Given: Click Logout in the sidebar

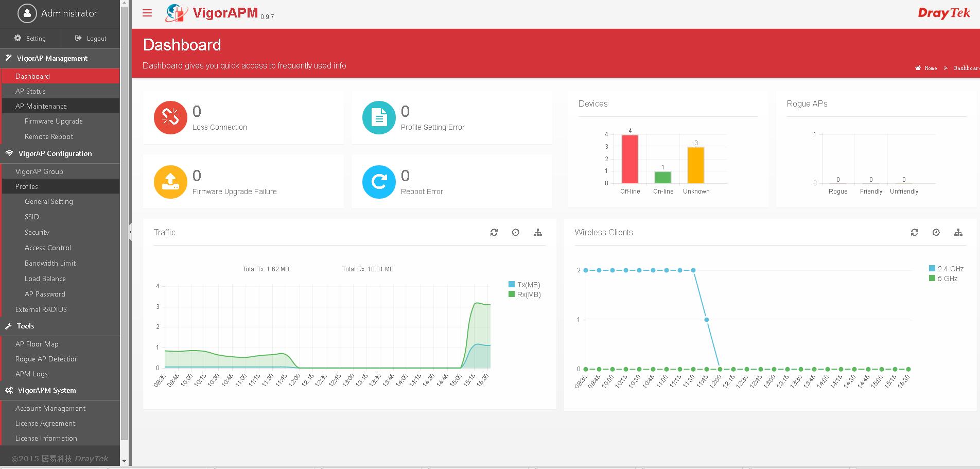Looking at the screenshot, I should [x=91, y=39].
